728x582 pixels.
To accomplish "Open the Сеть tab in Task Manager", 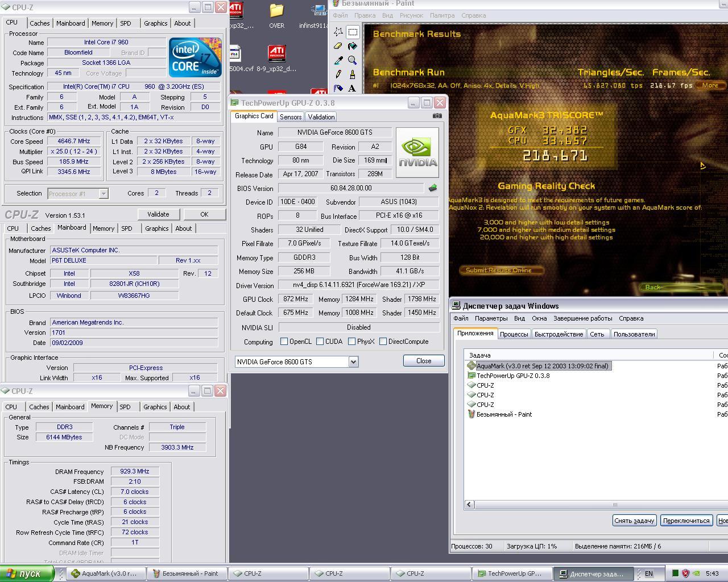I will (597, 334).
